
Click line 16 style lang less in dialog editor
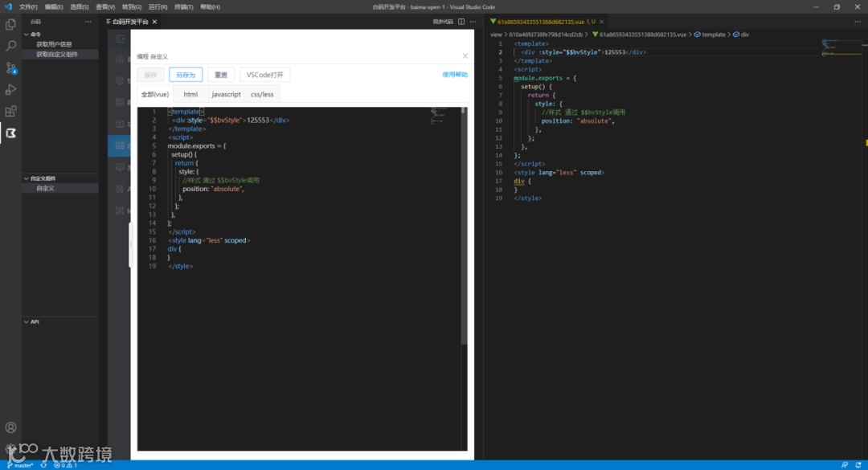point(209,240)
